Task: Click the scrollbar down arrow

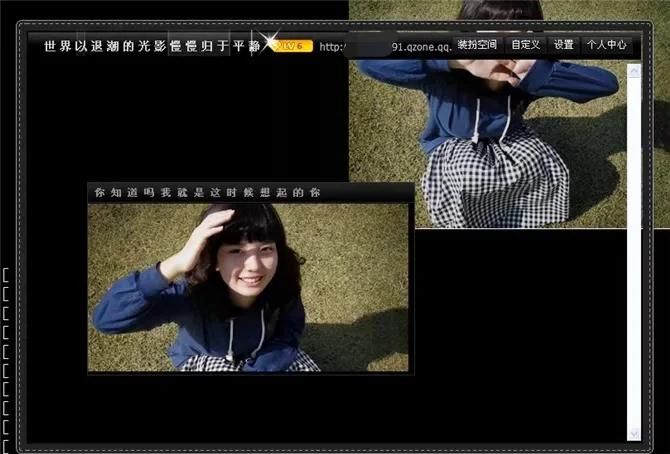Action: point(634,433)
